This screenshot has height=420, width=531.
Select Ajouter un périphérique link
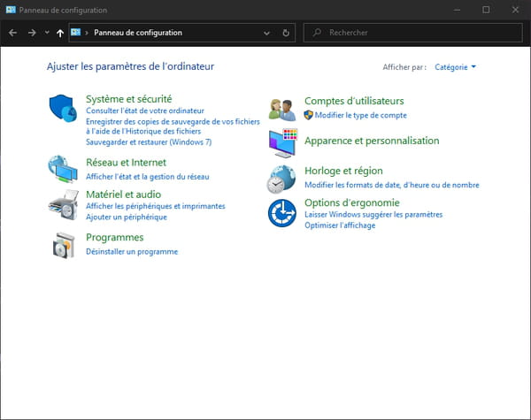point(127,217)
